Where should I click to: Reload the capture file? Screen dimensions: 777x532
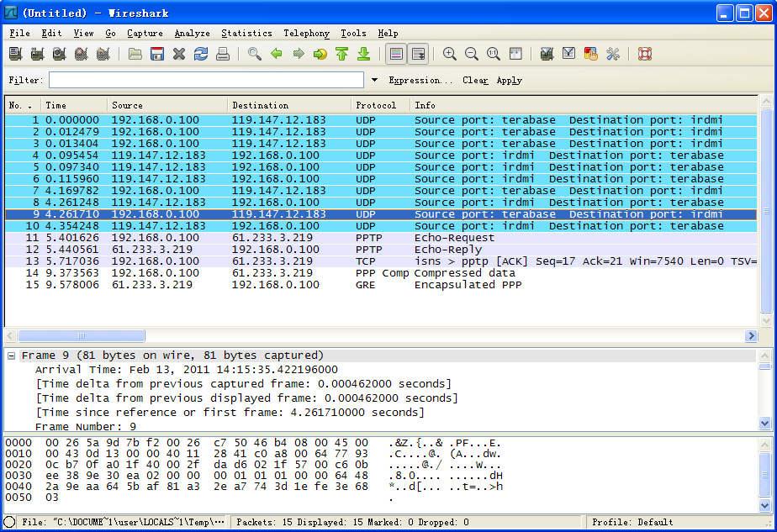(201, 54)
